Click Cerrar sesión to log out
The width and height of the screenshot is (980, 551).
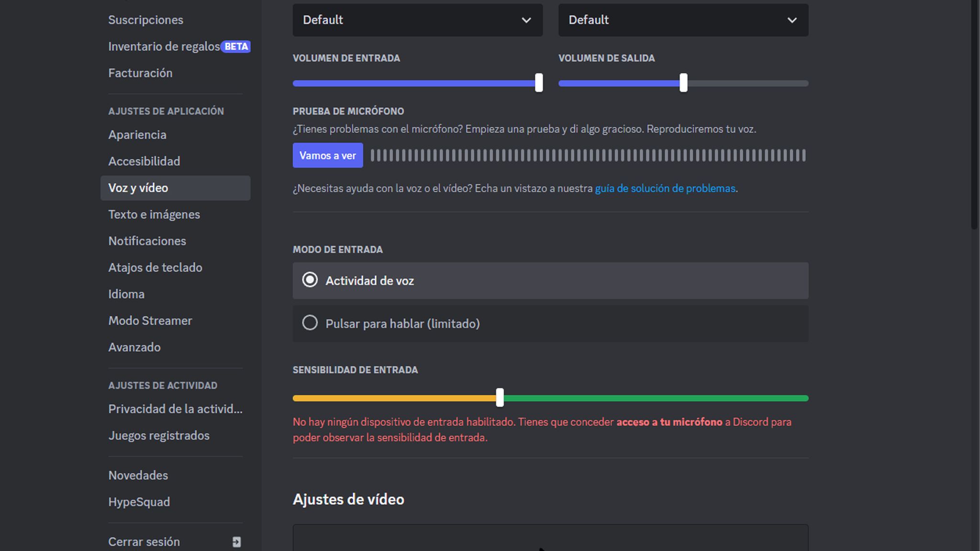144,541
